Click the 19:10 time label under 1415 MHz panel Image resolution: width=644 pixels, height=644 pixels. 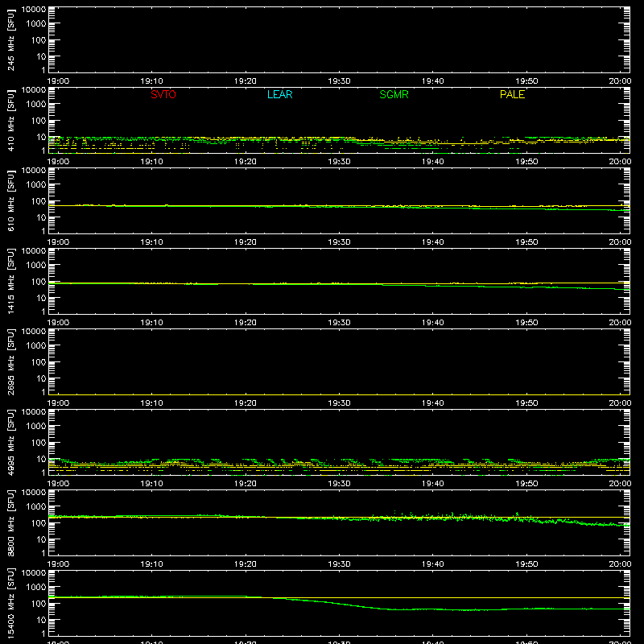pyautogui.click(x=151, y=323)
